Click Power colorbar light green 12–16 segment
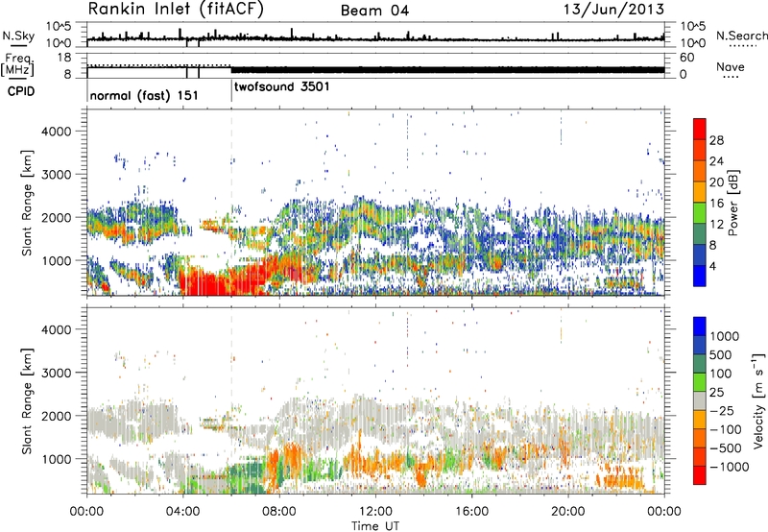Viewport: 768px width, 532px height. click(x=700, y=213)
